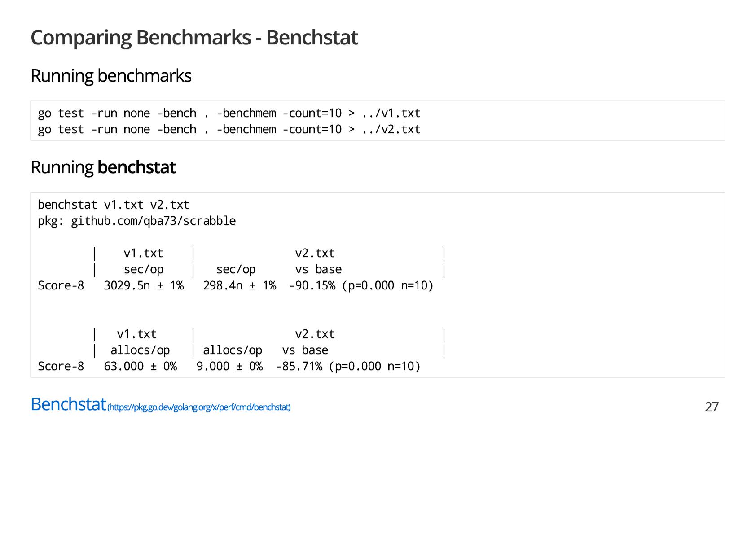Click the "v1.txt" header above sec/op
This screenshot has width=756, height=534.
point(143,254)
